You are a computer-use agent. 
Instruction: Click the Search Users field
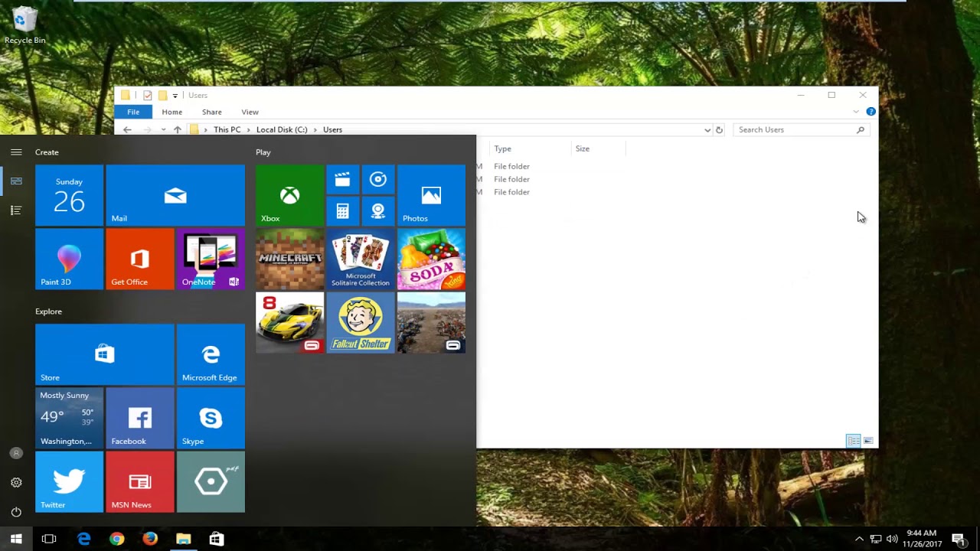point(800,130)
